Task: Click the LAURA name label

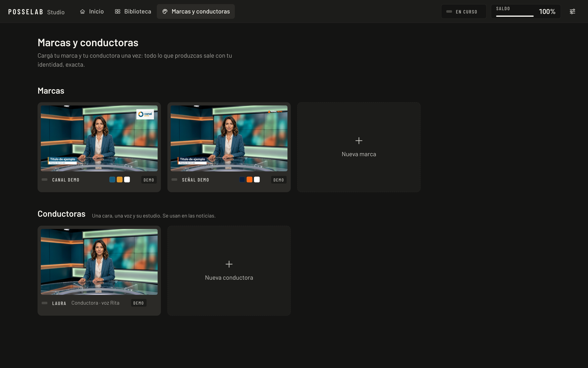Action: click(59, 303)
